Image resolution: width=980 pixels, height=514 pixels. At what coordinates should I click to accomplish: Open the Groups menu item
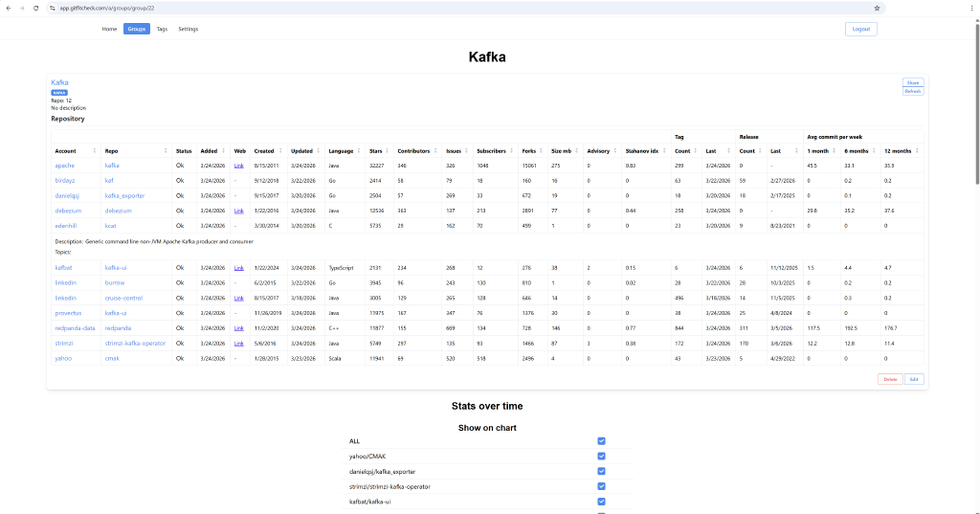click(x=136, y=29)
